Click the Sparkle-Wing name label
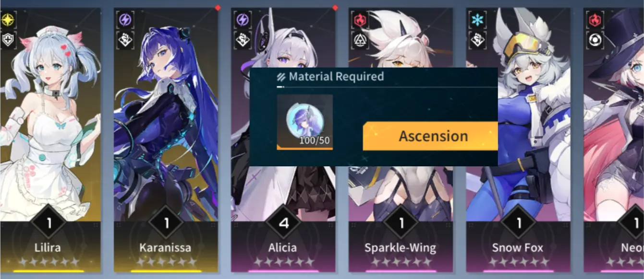Viewport: 644px width, 279px height. [400, 248]
